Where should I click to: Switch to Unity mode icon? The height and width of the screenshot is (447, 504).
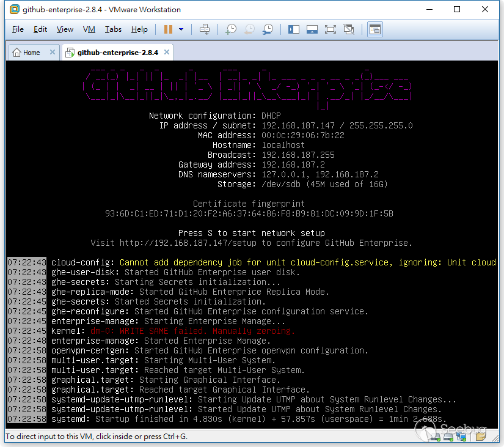pos(349,29)
